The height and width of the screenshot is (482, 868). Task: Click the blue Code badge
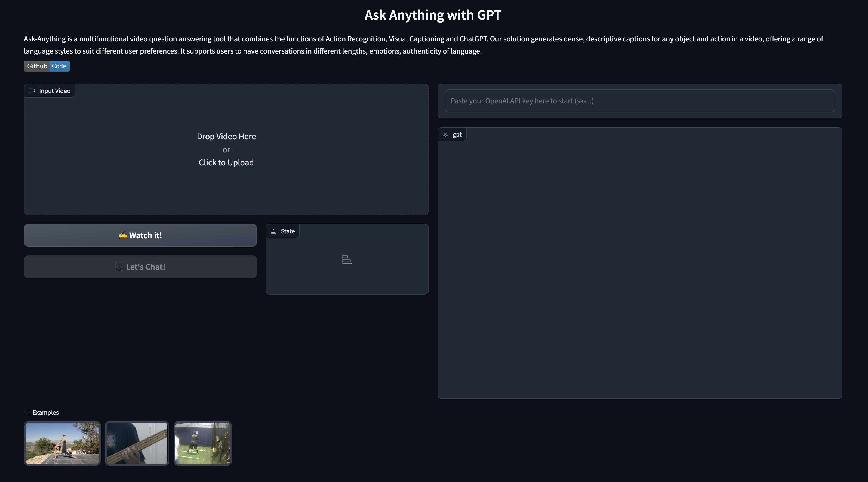(59, 66)
